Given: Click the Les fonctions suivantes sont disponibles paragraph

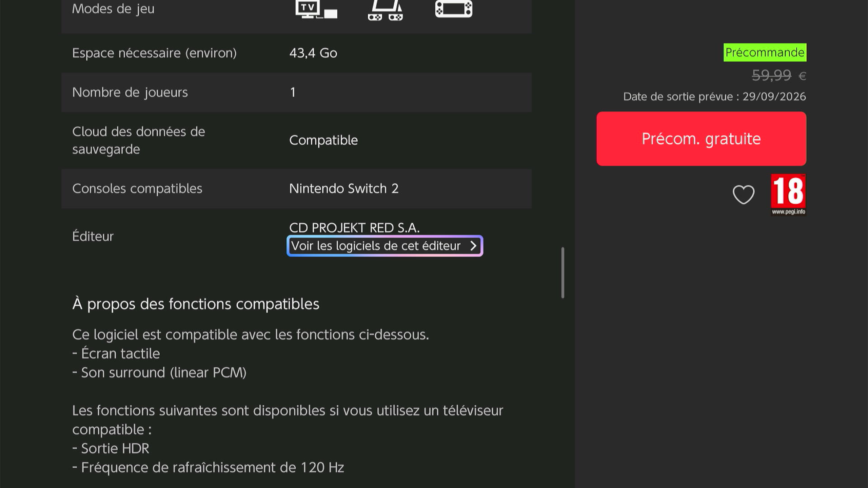Looking at the screenshot, I should (288, 420).
